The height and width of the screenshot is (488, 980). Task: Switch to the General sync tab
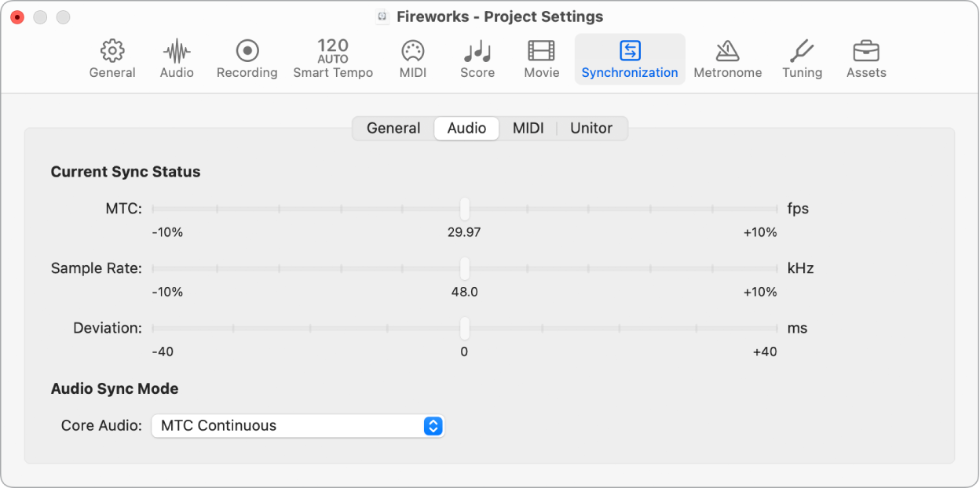pos(393,128)
